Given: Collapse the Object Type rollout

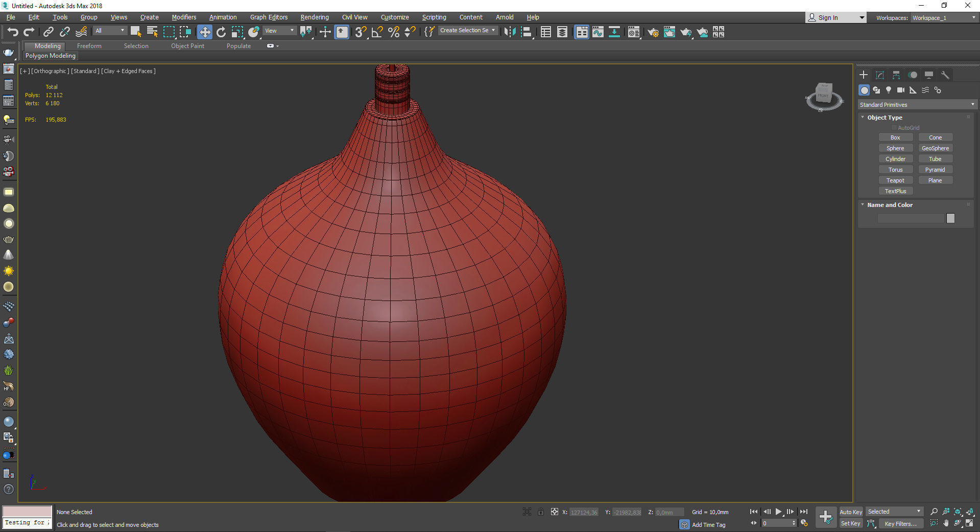Looking at the screenshot, I should (885, 118).
